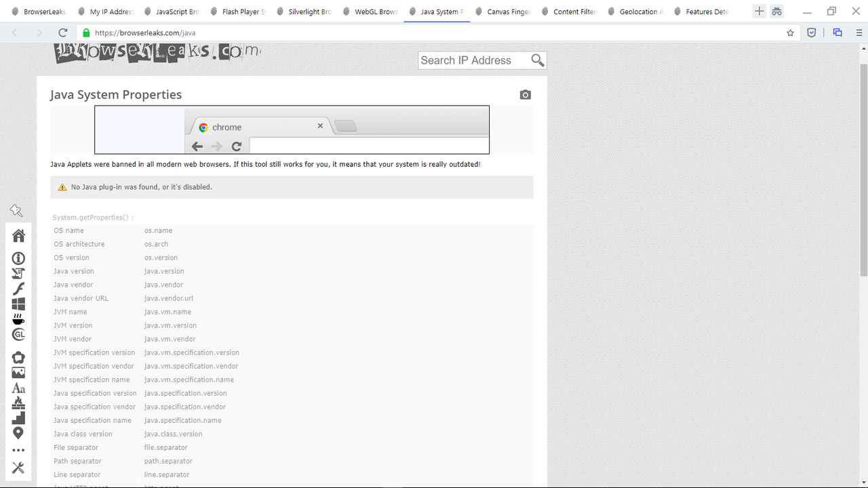868x488 pixels.
Task: Open the Home icon in the sidebar
Action: [x=18, y=235]
